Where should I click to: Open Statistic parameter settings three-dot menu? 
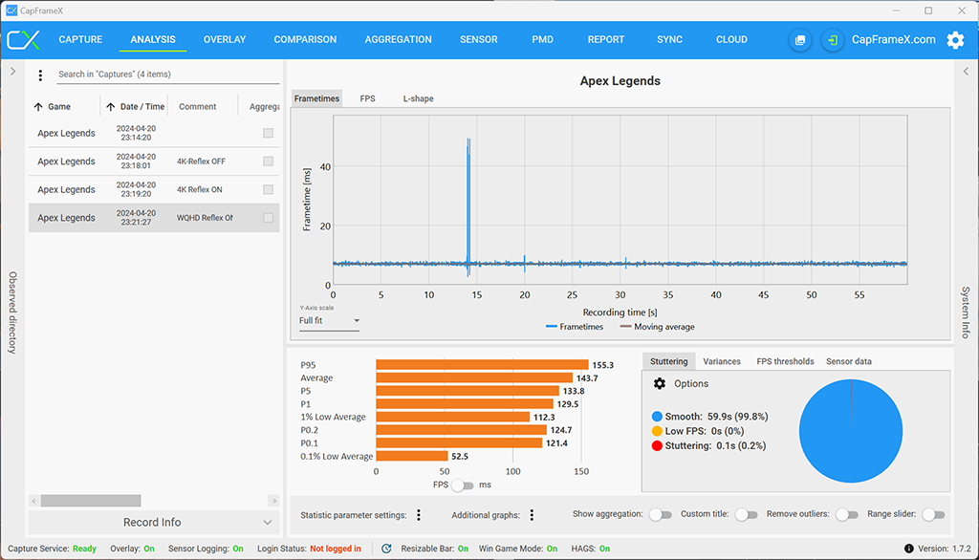click(419, 515)
